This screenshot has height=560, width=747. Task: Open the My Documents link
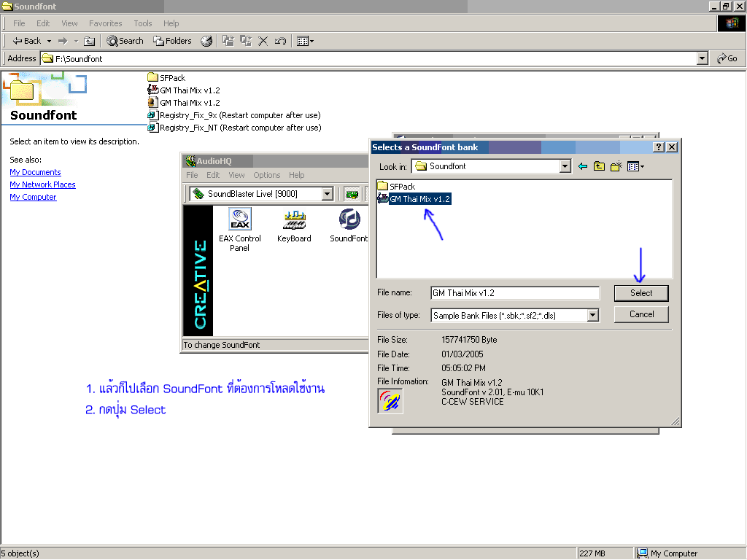(35, 172)
